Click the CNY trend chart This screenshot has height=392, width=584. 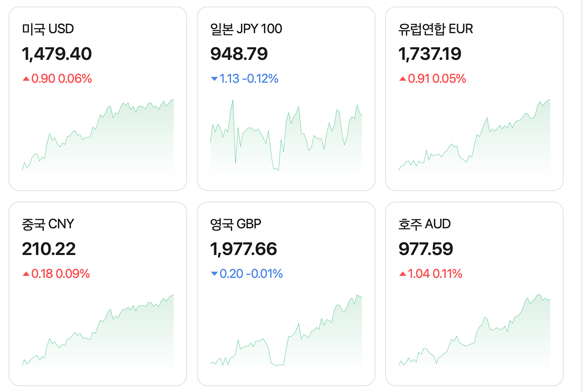pyautogui.click(x=97, y=336)
